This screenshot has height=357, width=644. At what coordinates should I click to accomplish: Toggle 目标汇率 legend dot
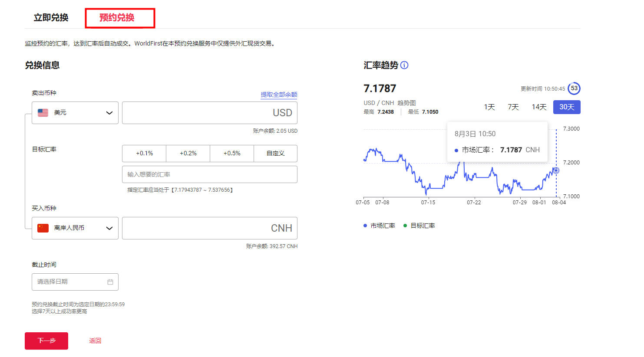tap(405, 226)
